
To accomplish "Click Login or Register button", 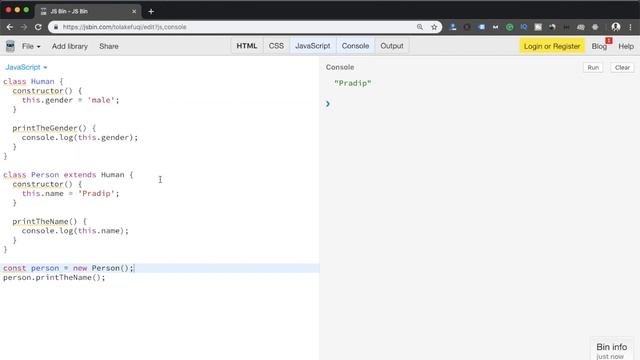I will (x=552, y=46).
